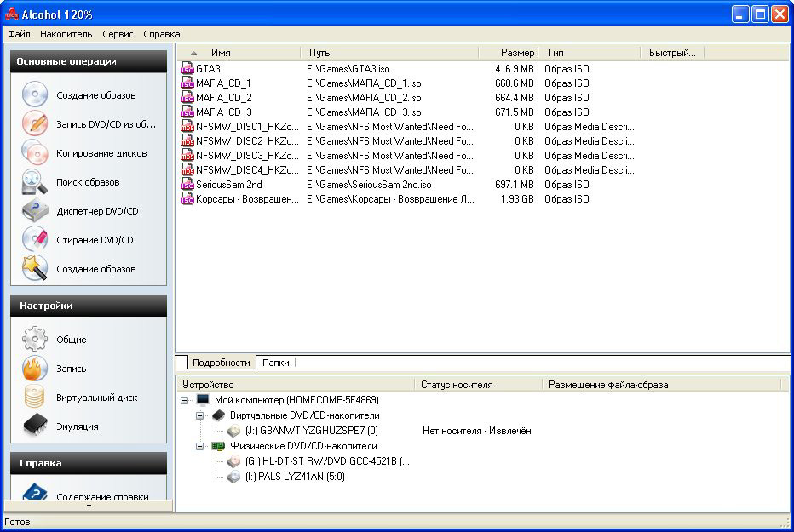Click the Быстрый... column header
Viewport: 794px width, 532px height.
pyautogui.click(x=672, y=53)
